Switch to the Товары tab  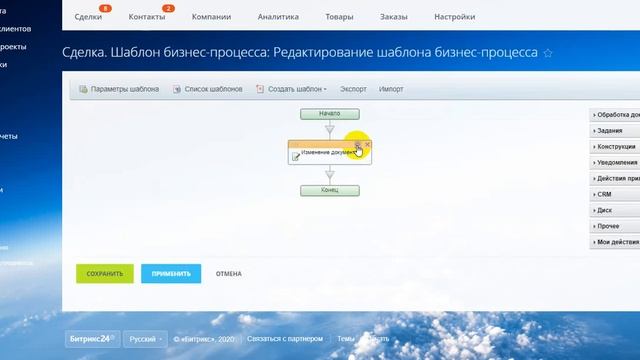click(x=339, y=17)
